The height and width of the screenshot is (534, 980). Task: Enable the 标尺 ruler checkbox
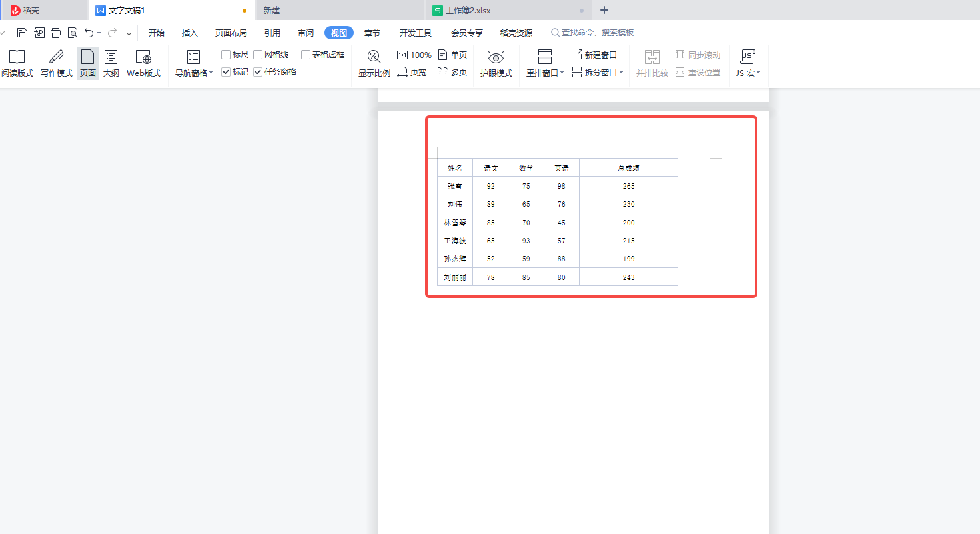(x=226, y=54)
